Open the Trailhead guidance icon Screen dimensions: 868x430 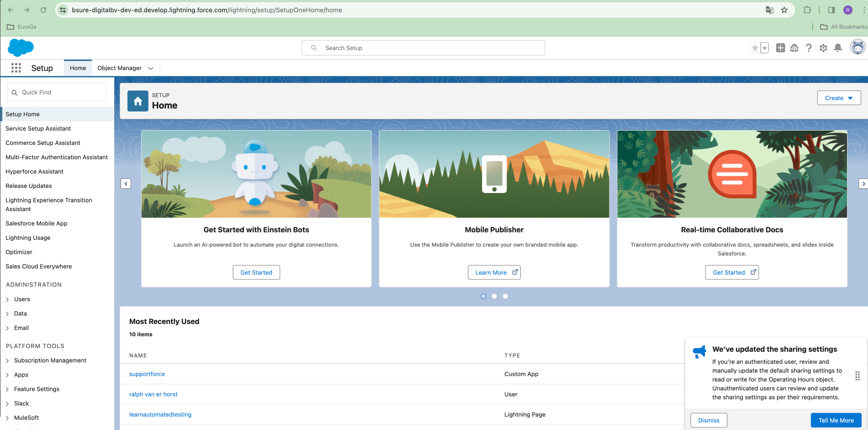794,48
